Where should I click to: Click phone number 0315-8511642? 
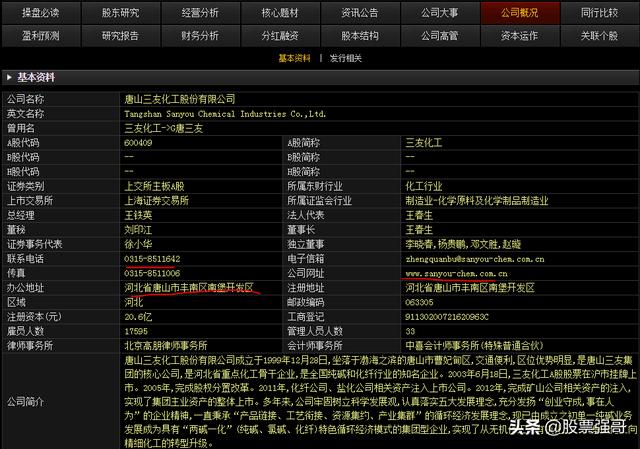tap(152, 259)
